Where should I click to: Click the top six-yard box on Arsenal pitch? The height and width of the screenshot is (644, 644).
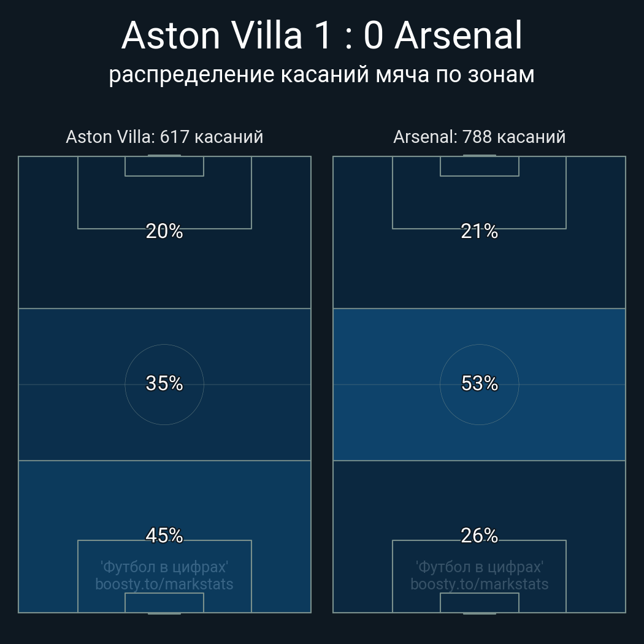coord(479,166)
